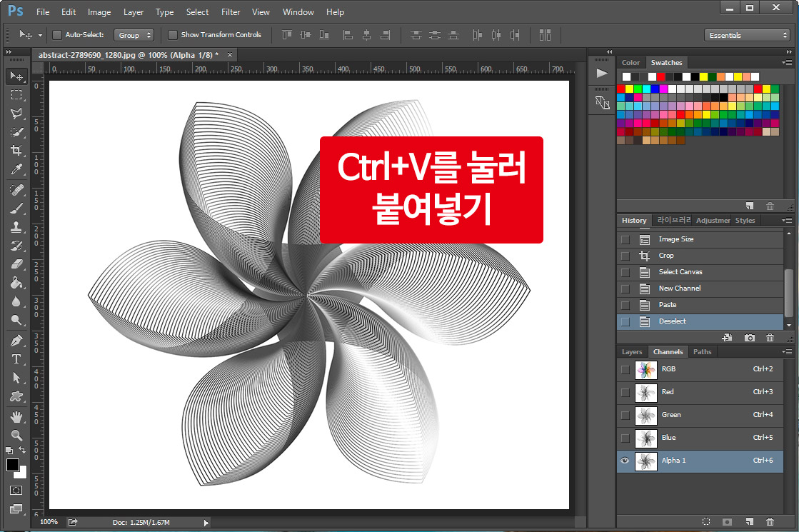Enable Show Transform Controls

point(172,34)
